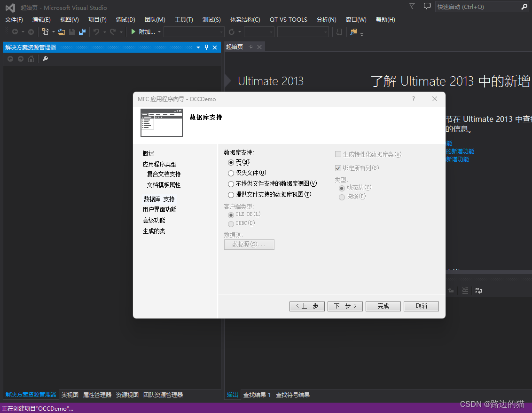Click the wizard help question mark
The image size is (532, 413).
tap(413, 99)
